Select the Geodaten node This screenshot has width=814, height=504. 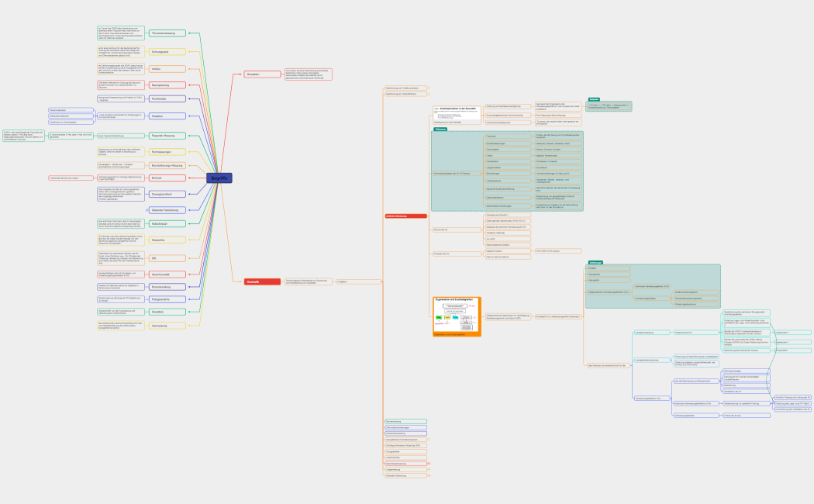(x=167, y=312)
